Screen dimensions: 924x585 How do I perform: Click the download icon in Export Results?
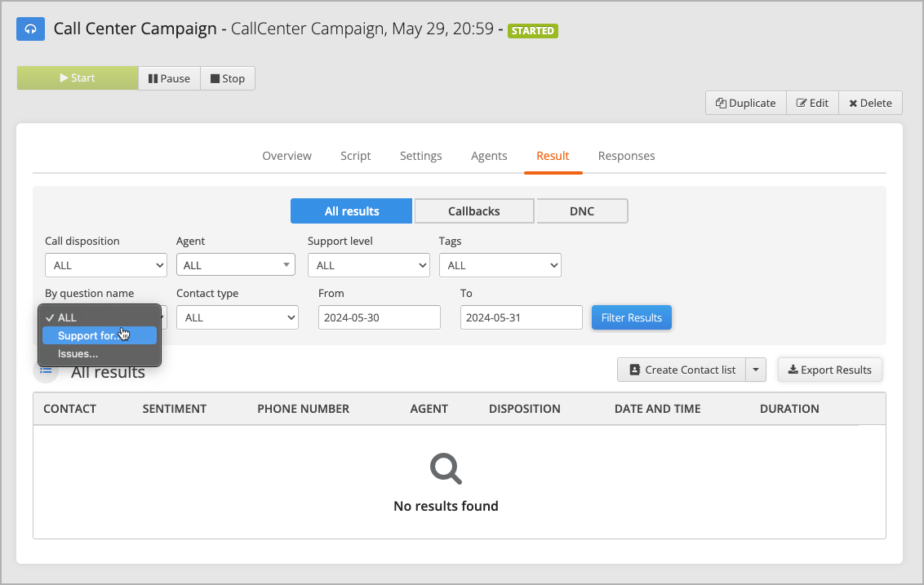[x=792, y=369]
